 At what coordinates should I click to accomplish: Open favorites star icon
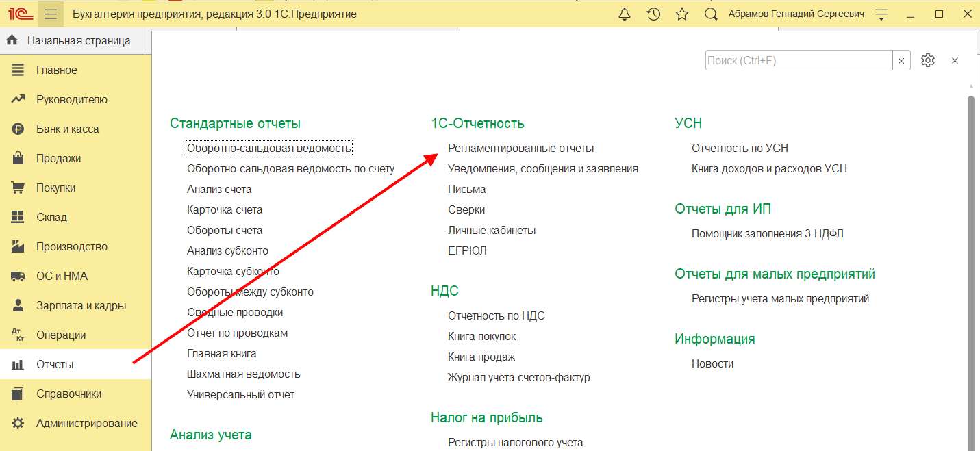[682, 14]
